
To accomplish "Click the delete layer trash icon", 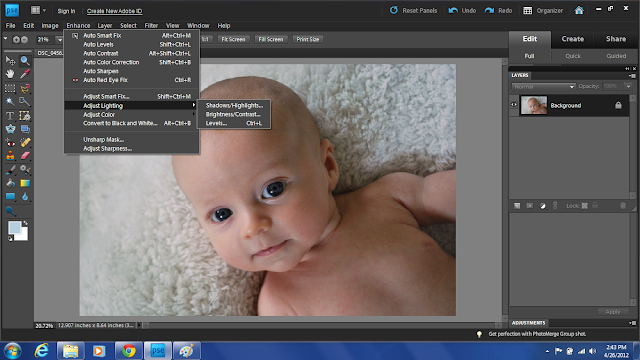I will [x=623, y=206].
